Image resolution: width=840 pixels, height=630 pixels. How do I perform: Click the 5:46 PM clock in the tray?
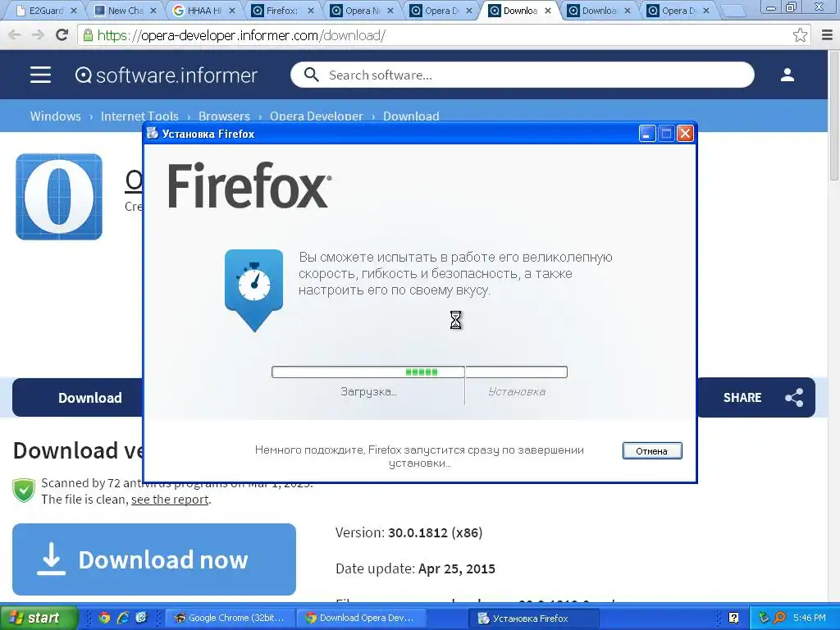[x=810, y=618]
